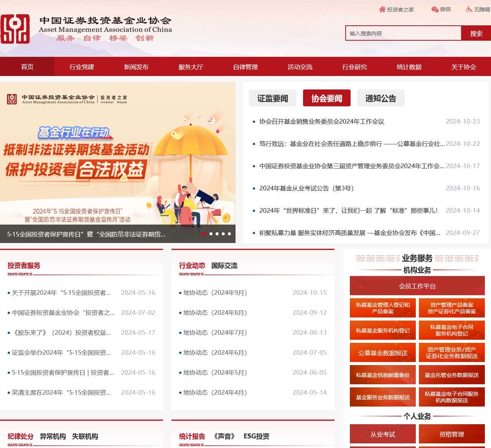
Task: Open 公募基金数据报送
Action: 383,352
